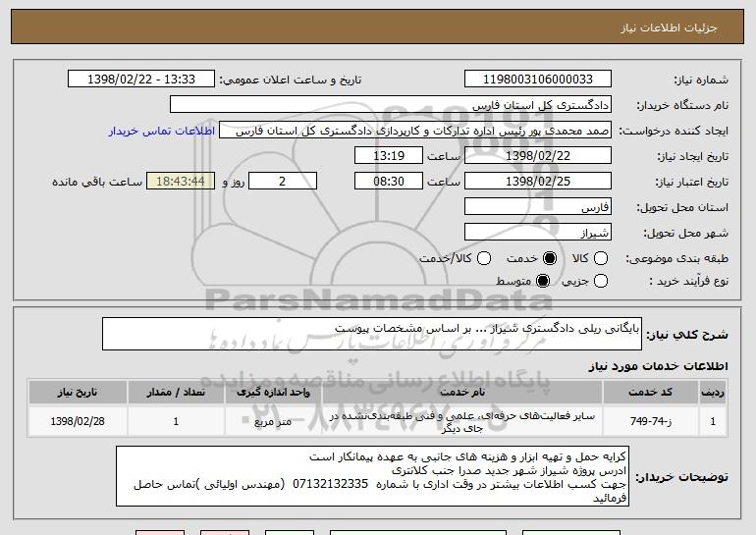The image size is (756, 535).
Task: Click the تاریخ نیاز column header
Action: tap(78, 393)
